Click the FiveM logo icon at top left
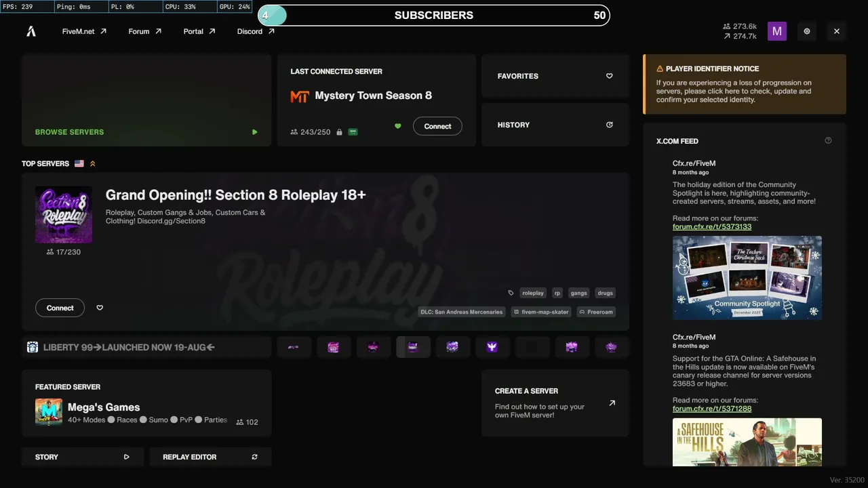The image size is (868, 488). 31,31
